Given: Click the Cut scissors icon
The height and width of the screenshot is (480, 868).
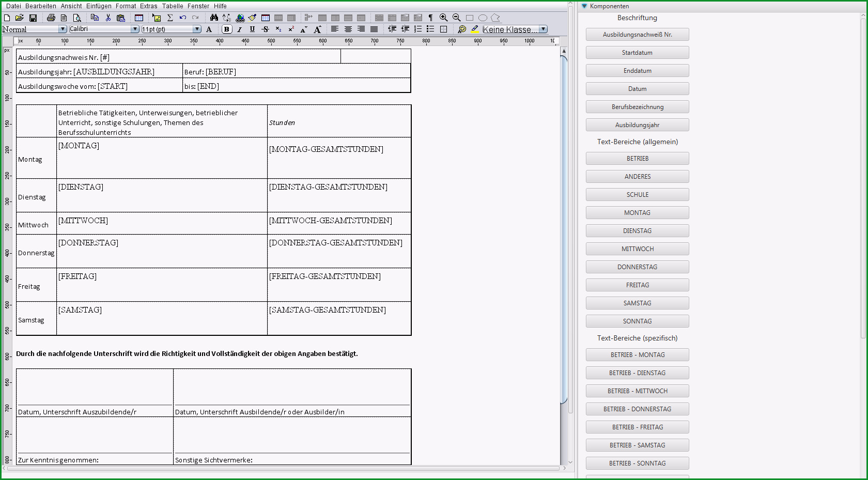Looking at the screenshot, I should click(x=108, y=18).
